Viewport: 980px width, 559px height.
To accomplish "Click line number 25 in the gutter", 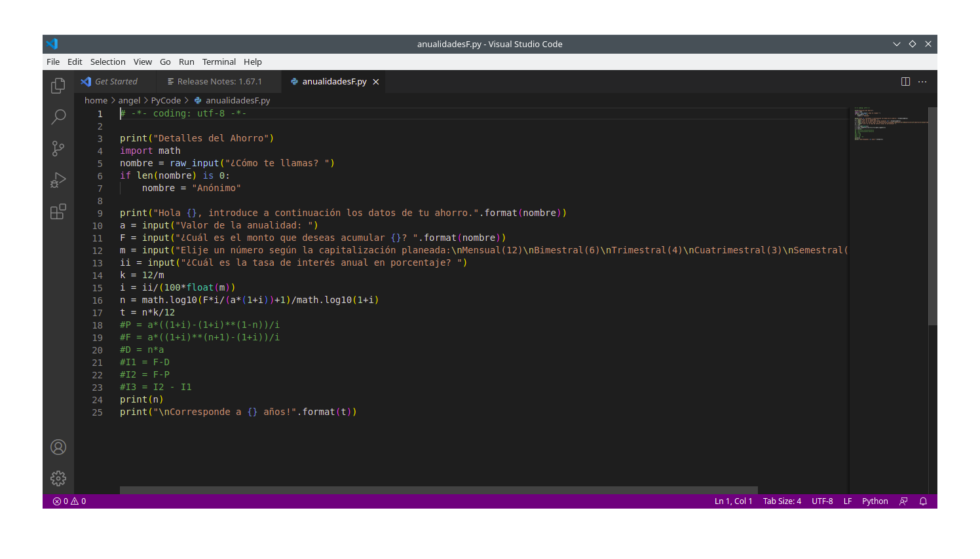I will 97,412.
